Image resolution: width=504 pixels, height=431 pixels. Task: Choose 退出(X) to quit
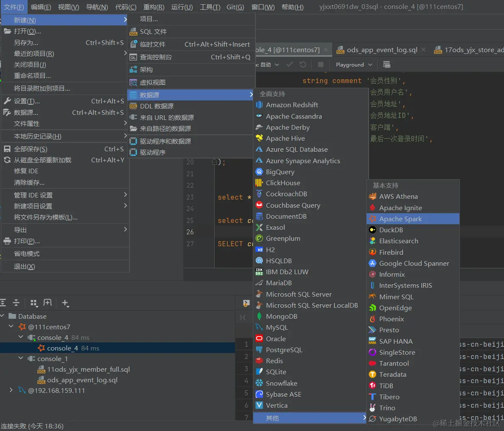click(64, 267)
